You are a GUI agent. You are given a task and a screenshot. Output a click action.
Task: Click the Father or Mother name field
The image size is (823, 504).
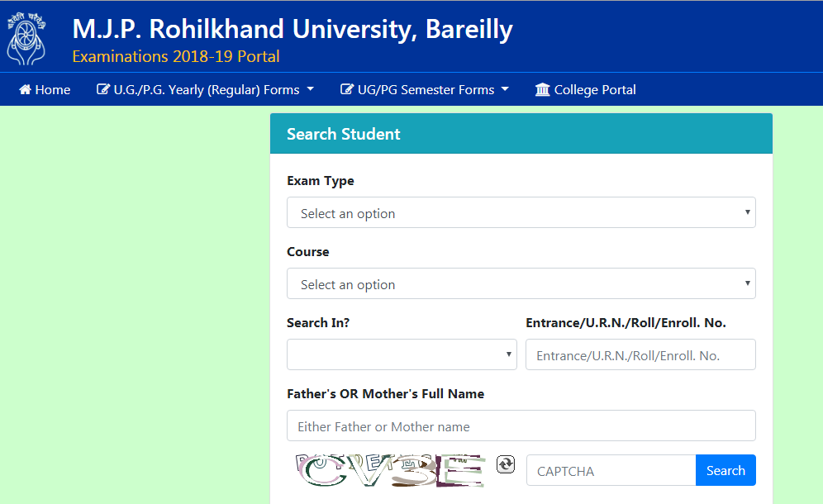pyautogui.click(x=521, y=426)
